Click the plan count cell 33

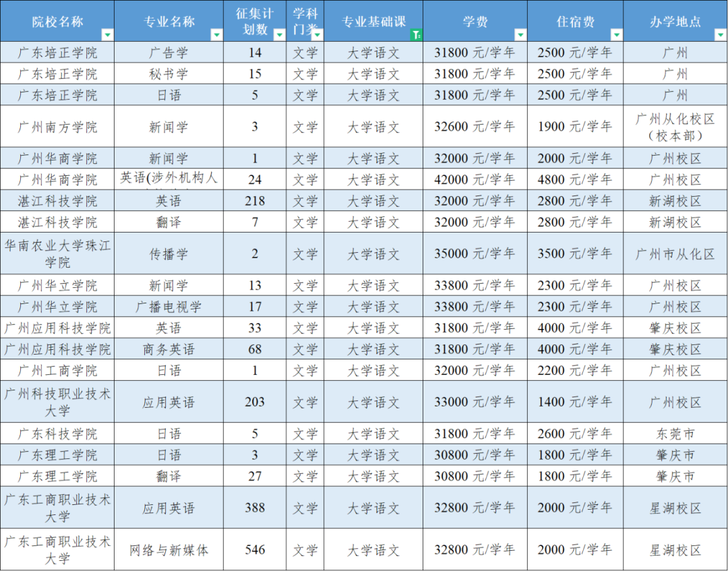click(x=255, y=328)
